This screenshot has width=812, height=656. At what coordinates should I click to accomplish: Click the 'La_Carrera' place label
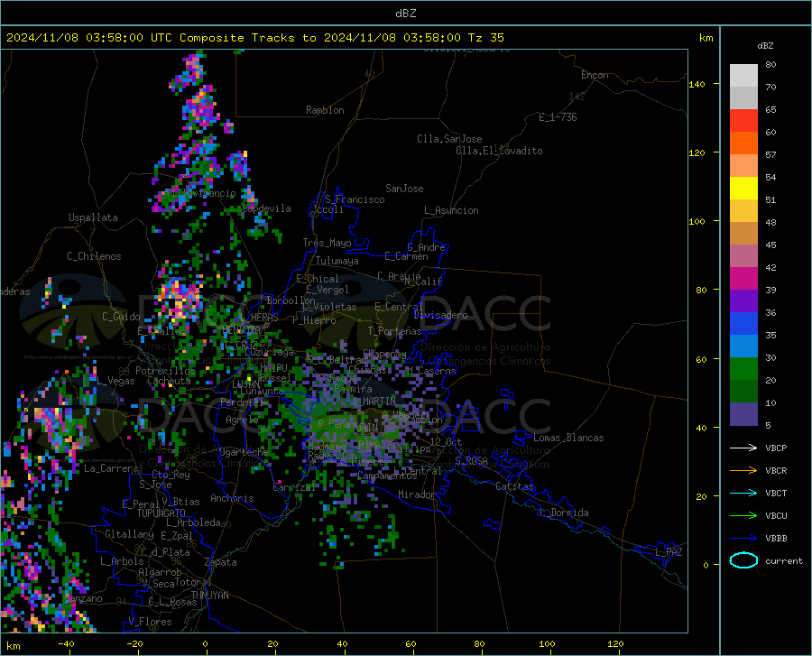(x=111, y=468)
